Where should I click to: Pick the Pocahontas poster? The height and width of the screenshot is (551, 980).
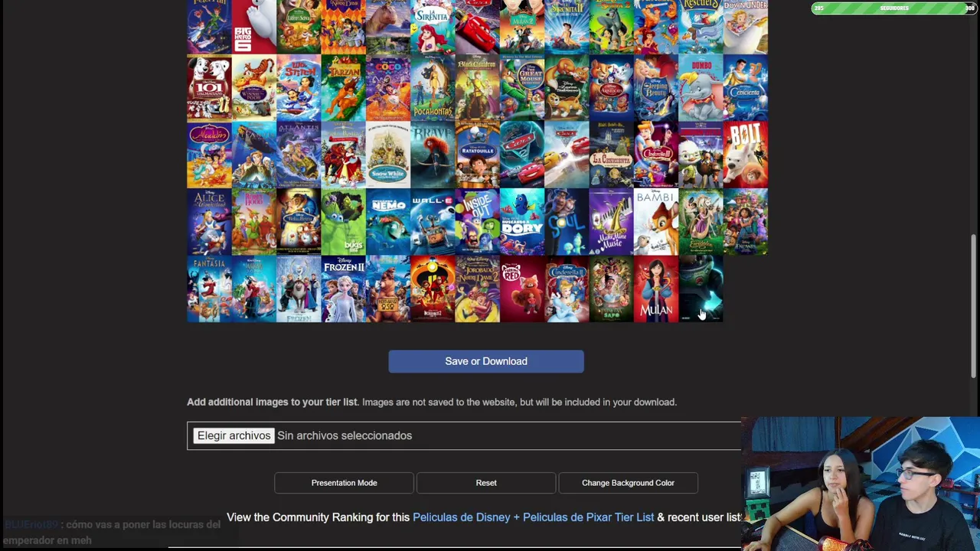(x=433, y=88)
